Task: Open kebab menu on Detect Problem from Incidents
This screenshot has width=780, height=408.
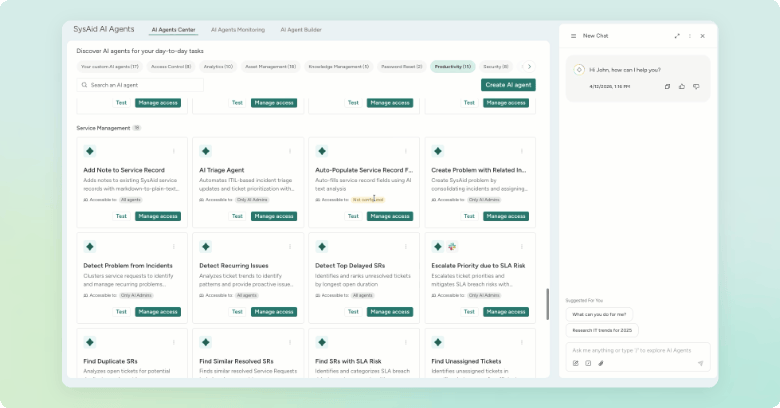Action: click(x=174, y=246)
